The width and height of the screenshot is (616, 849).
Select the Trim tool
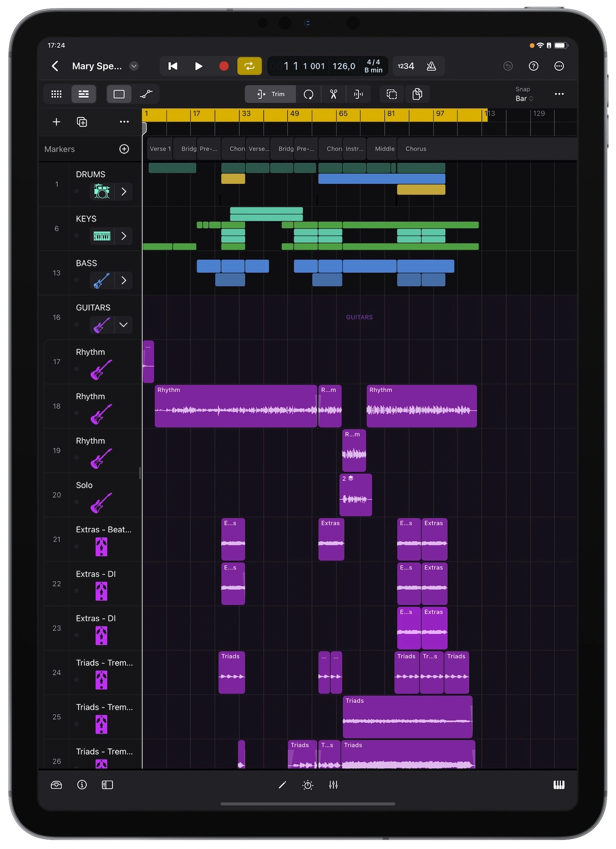tap(270, 94)
